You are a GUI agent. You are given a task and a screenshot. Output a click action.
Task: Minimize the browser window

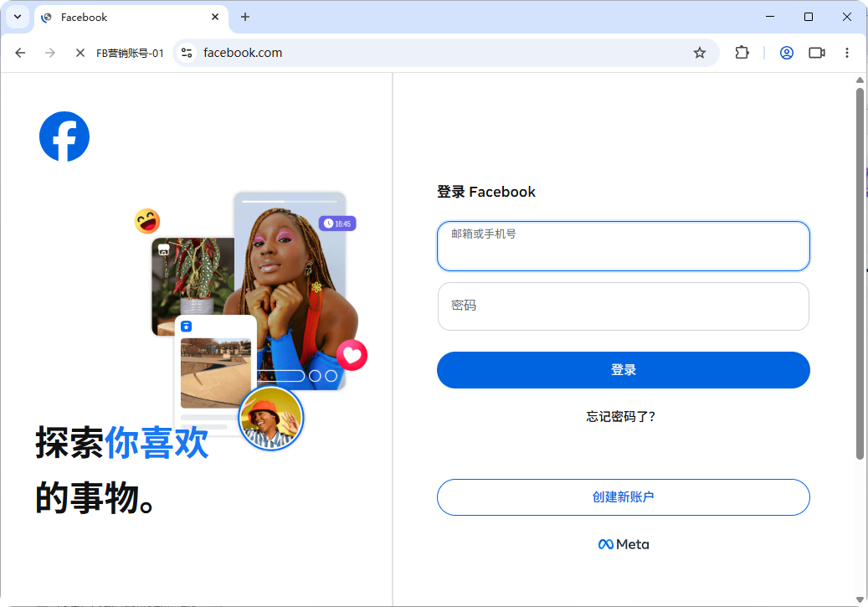pos(770,18)
